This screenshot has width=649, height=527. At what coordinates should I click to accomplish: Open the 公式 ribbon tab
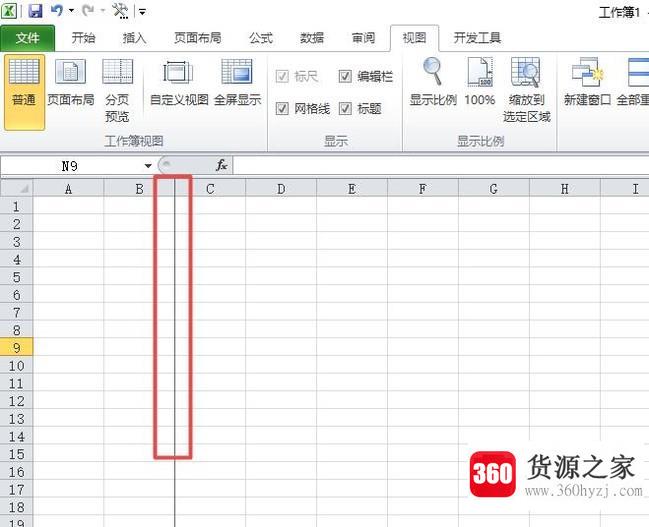(261, 38)
